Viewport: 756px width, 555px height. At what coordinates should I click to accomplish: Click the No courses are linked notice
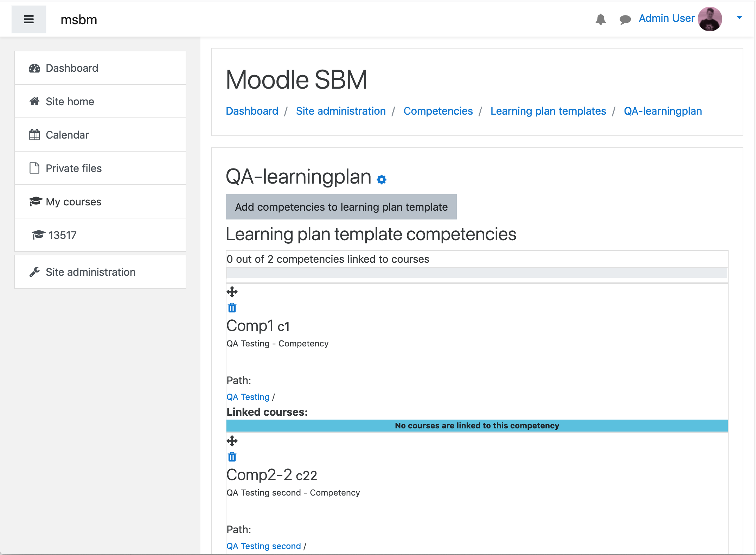pos(477,426)
